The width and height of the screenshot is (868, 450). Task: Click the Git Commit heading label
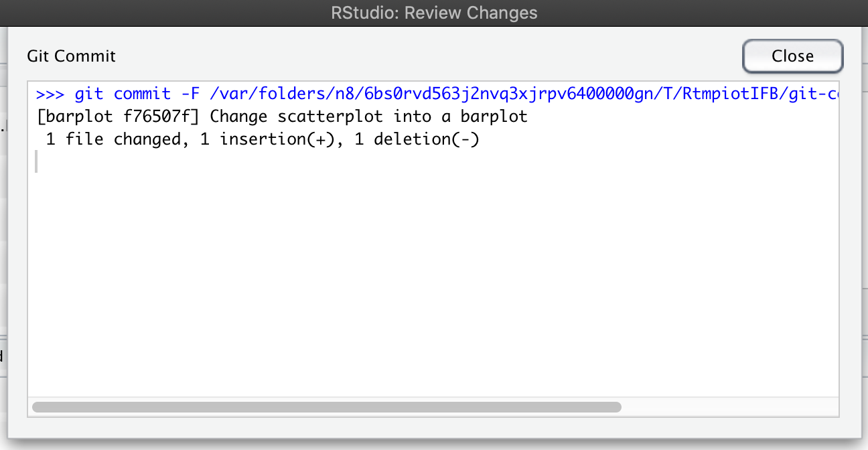[x=71, y=56]
